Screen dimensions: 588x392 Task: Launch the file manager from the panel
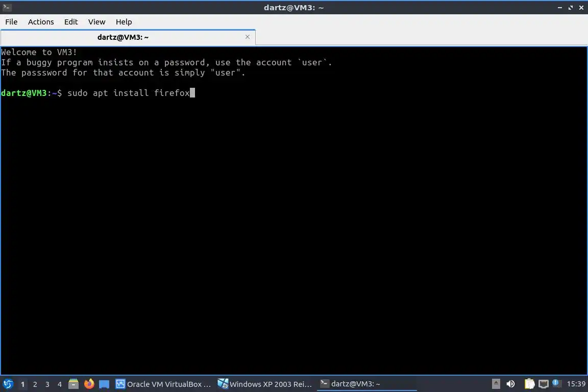73,384
